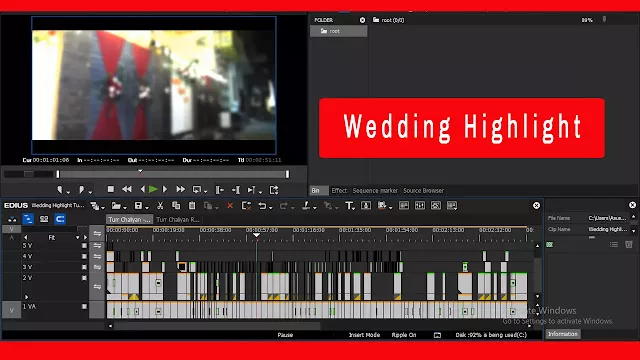Viewport: 640px width, 360px height.
Task: Click the New Sequence icon
Action: click(95, 206)
